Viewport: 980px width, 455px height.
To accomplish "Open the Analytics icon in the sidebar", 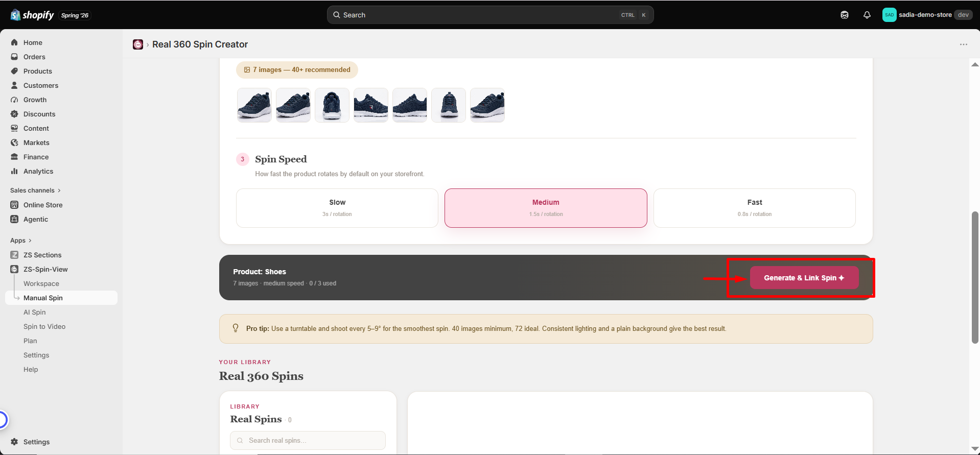I will click(14, 171).
